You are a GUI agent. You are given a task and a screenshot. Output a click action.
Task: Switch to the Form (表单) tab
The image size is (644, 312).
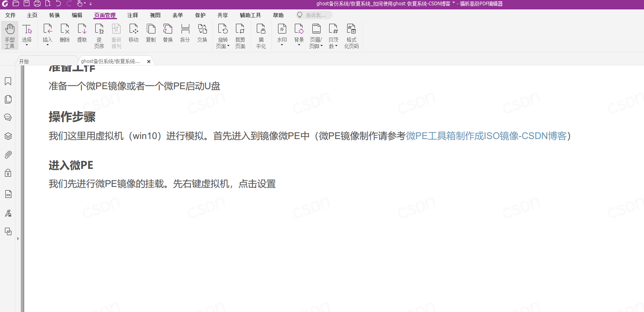pyautogui.click(x=177, y=15)
